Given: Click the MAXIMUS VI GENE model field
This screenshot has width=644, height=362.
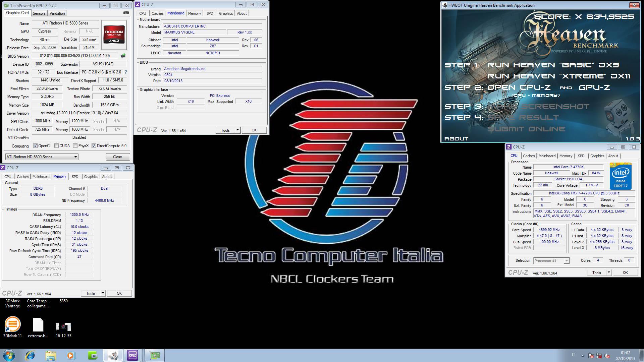Looking at the screenshot, I should click(x=195, y=32).
